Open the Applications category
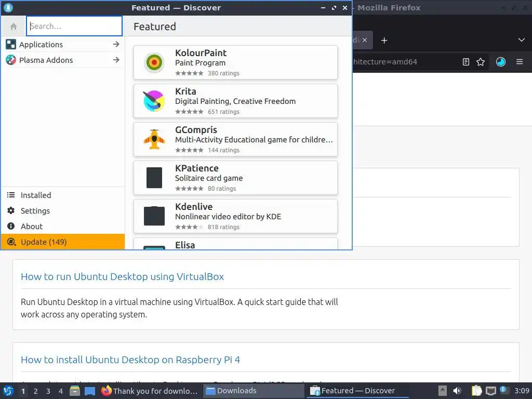This screenshot has height=399, width=532. coord(63,45)
